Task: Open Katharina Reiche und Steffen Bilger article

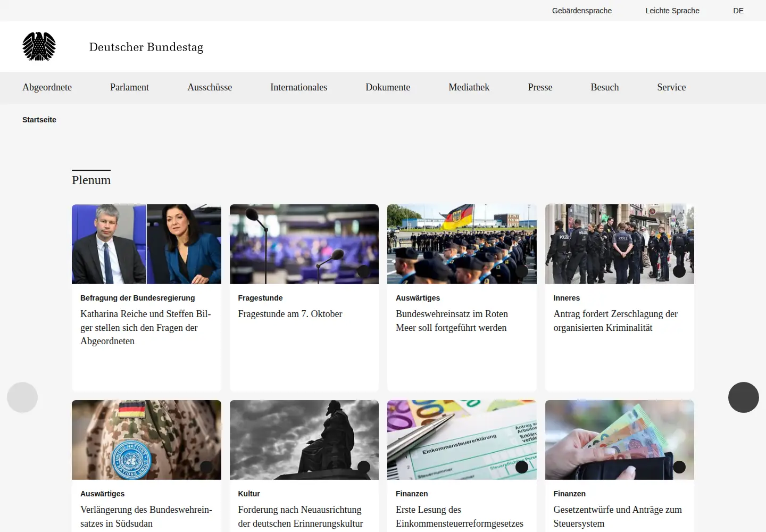Action: click(146, 327)
